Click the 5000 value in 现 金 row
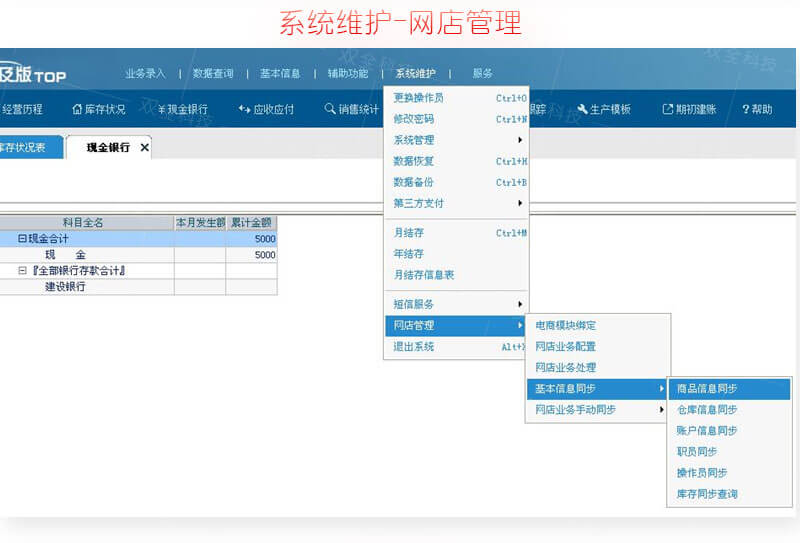The height and width of the screenshot is (543, 800). tap(265, 255)
